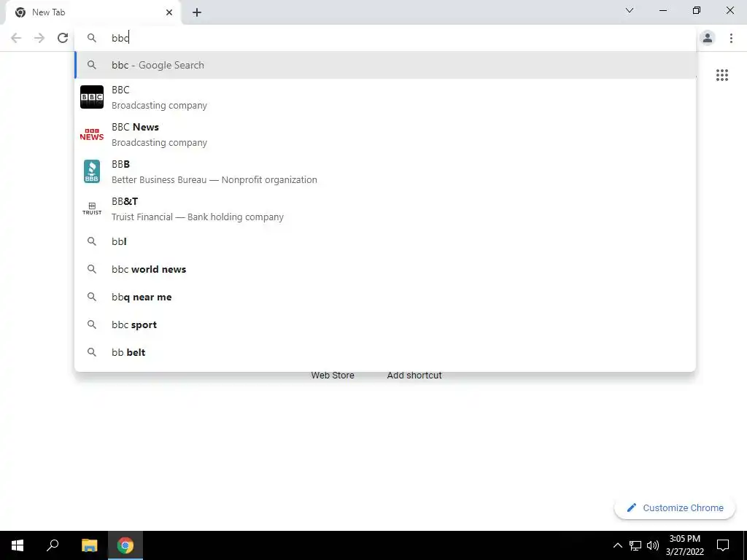747x560 pixels.
Task: Choose the 'BBC Broadcasting company' suggestion
Action: [385, 97]
